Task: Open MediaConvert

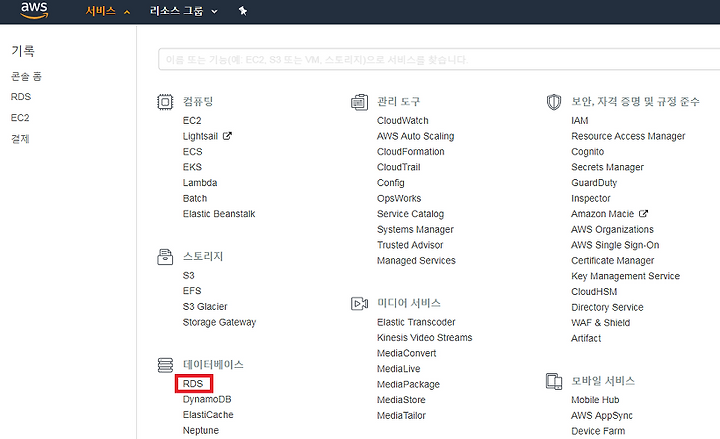Action: coord(406,354)
